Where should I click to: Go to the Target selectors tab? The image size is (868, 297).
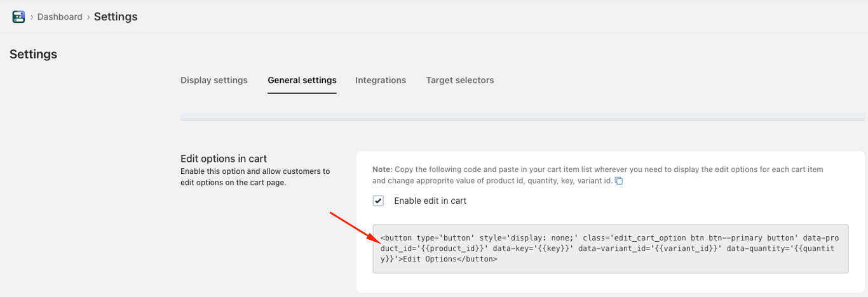click(x=460, y=80)
